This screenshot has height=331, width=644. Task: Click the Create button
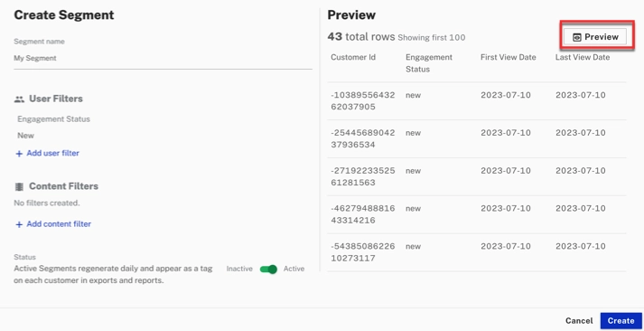coord(621,321)
